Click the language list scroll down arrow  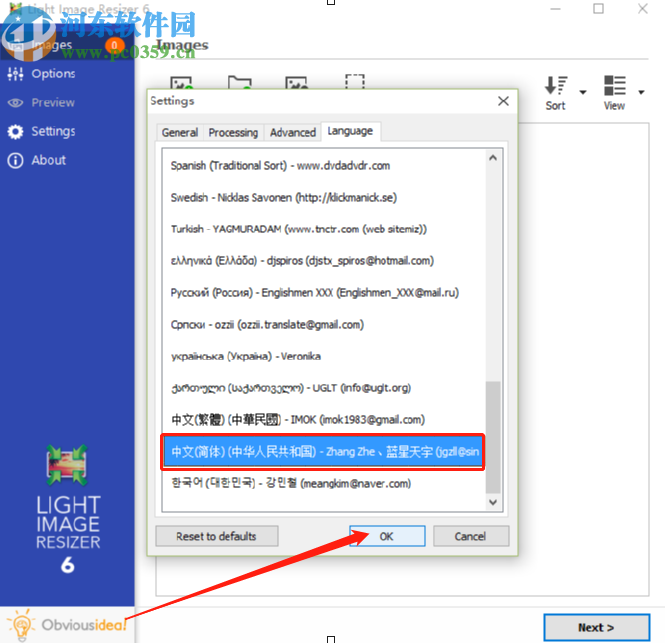coord(493,502)
